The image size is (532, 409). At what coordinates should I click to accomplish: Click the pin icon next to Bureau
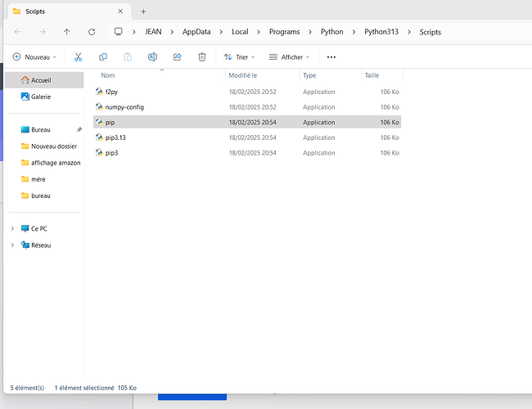[79, 129]
